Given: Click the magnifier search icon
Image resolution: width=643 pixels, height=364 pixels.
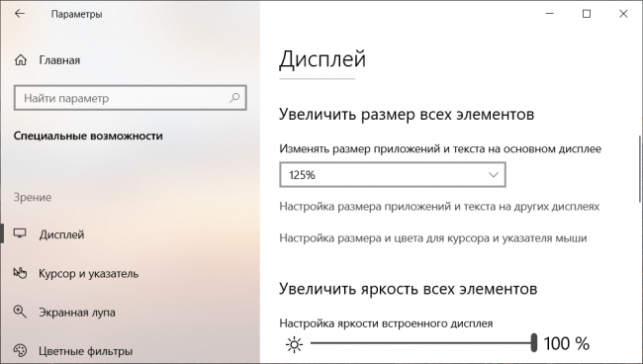Looking at the screenshot, I should point(234,98).
